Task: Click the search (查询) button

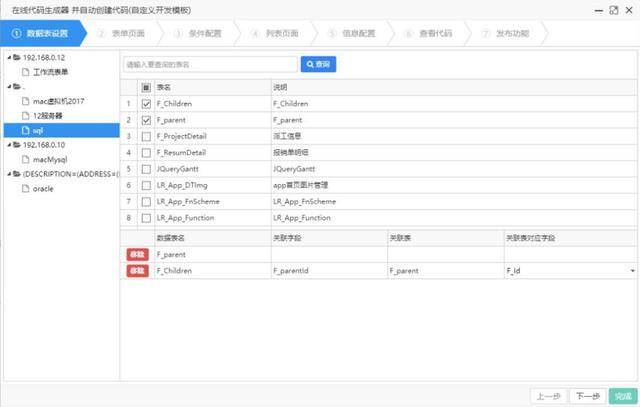Action: [x=318, y=64]
